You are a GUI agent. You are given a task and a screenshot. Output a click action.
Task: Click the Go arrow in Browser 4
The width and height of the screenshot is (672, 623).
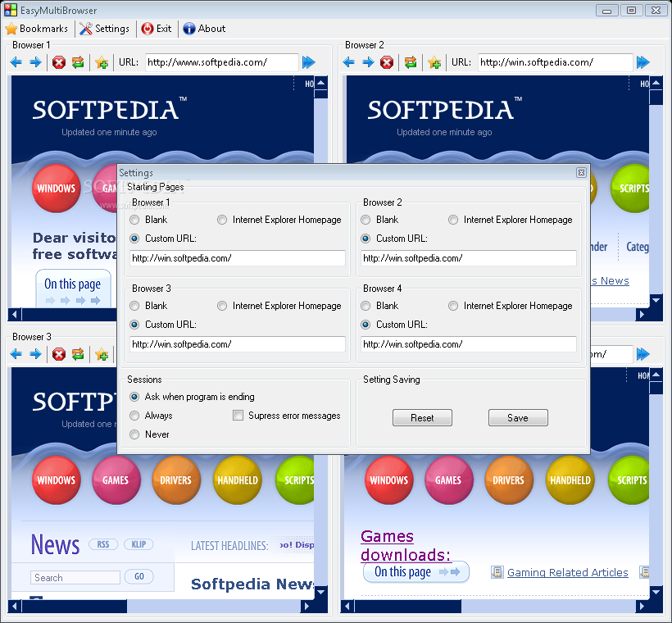tap(642, 354)
